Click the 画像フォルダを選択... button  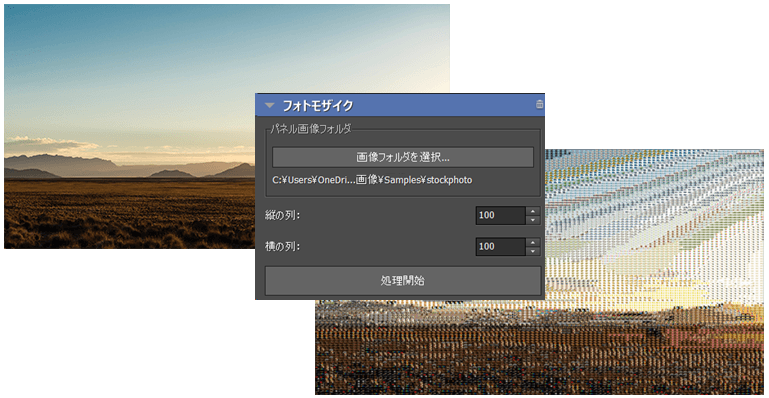403,158
